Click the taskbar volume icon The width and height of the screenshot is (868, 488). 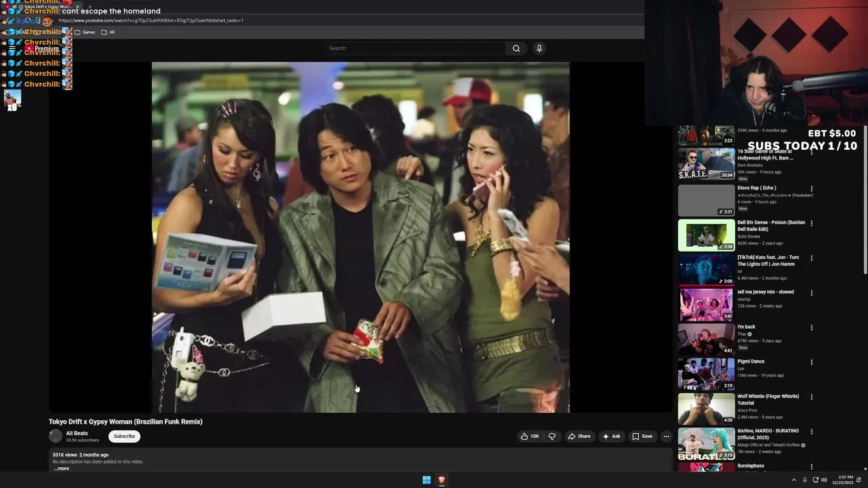pos(824,480)
